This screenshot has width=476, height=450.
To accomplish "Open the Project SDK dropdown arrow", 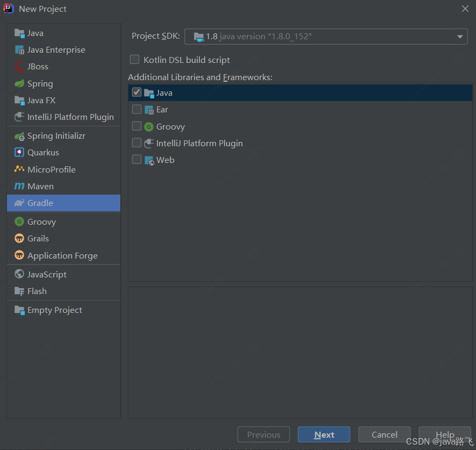I will click(460, 37).
